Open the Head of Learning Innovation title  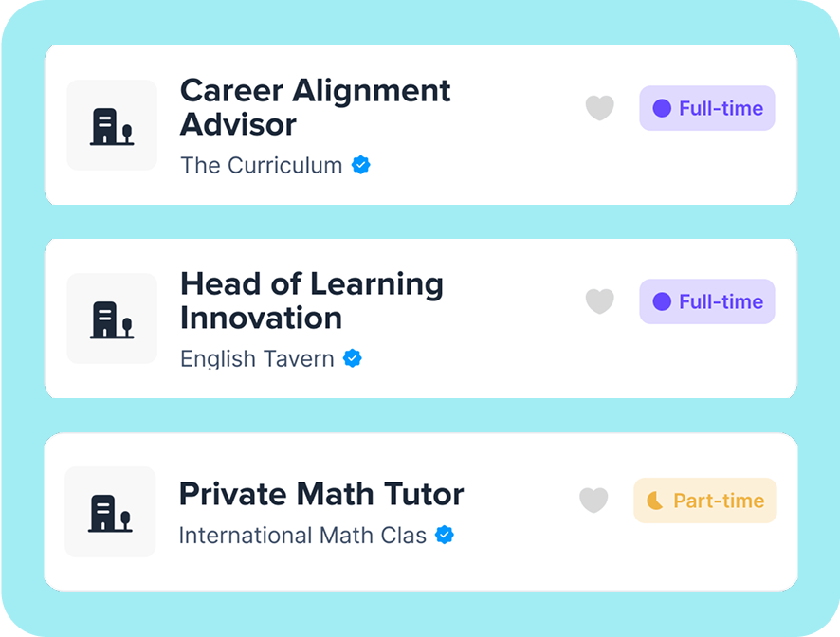point(312,300)
